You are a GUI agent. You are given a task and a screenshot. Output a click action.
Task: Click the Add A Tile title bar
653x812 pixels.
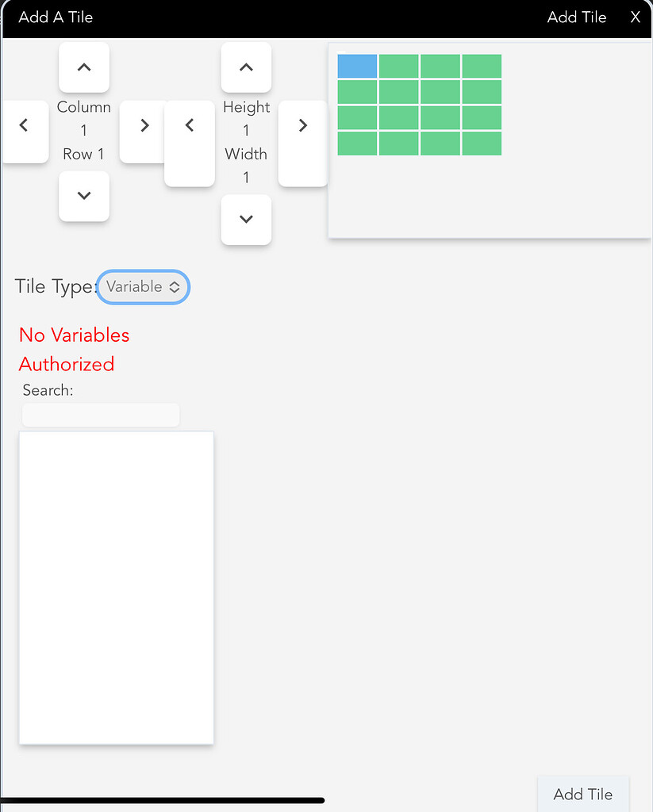55,17
